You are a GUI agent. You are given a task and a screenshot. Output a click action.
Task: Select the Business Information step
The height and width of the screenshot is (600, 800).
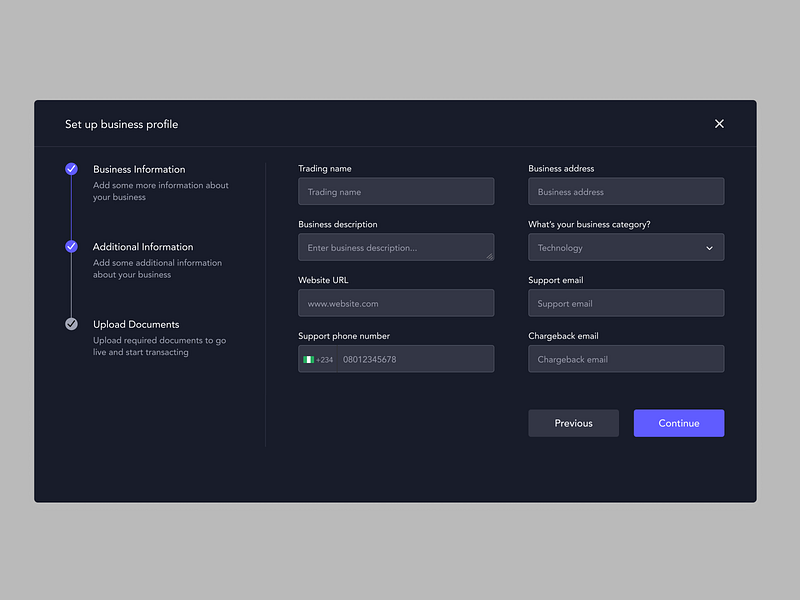click(139, 169)
